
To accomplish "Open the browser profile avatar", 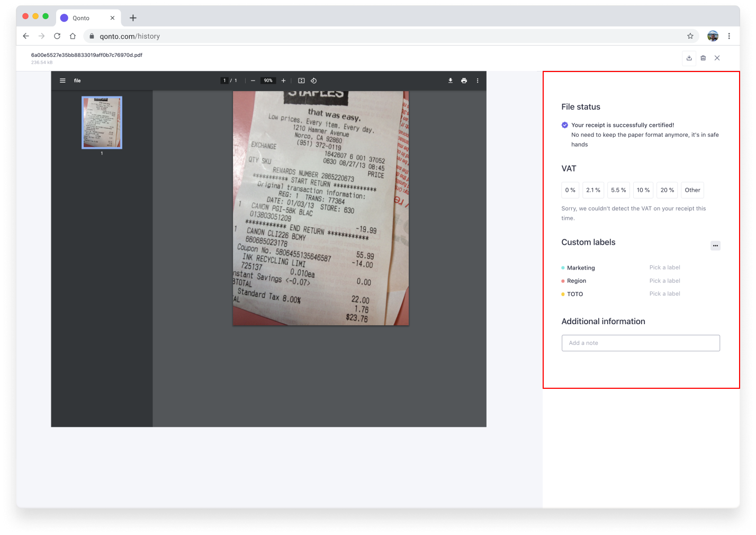I will point(713,36).
